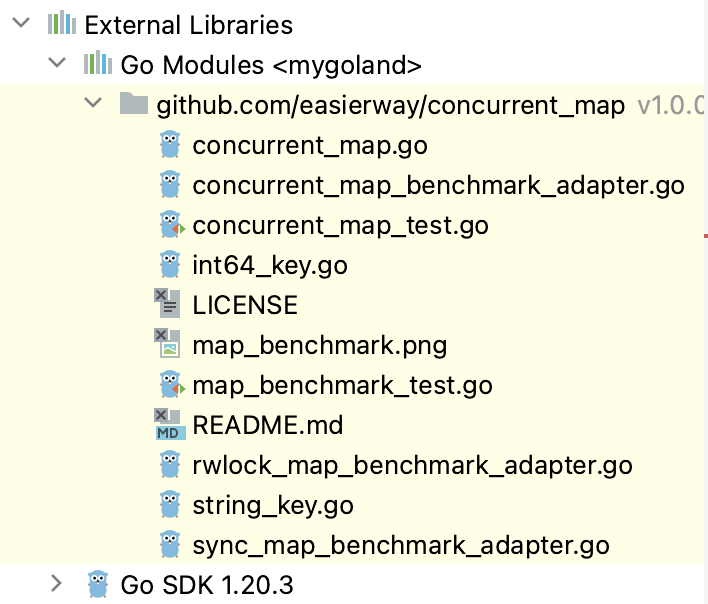This screenshot has height=604, width=708.
Task: Select int64_key.go file name
Action: point(270,265)
